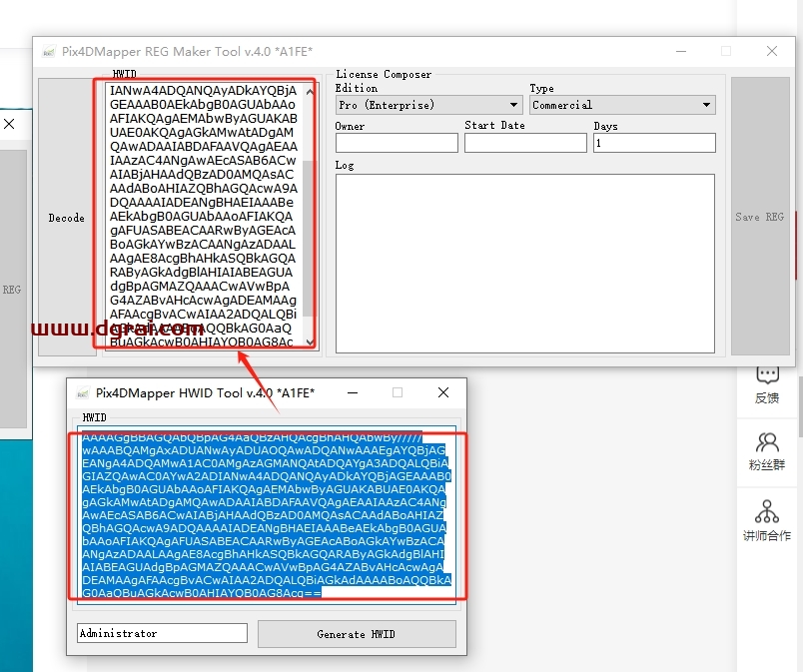Close the REG Maker Tool window

[772, 52]
